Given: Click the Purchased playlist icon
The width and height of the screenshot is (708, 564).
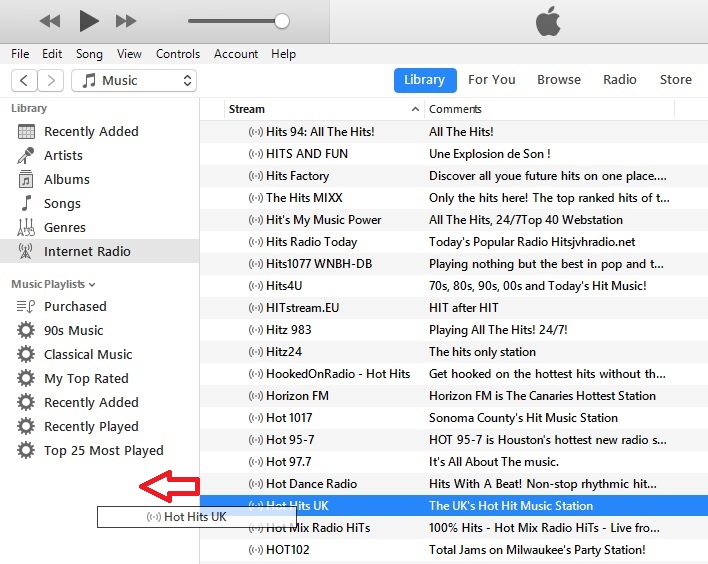Looking at the screenshot, I should tap(26, 307).
